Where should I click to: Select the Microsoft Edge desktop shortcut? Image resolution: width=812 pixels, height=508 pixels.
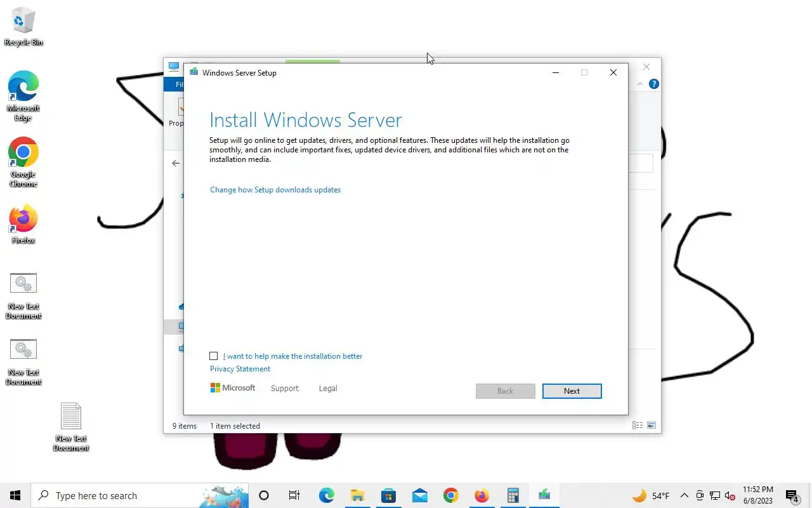pos(23,96)
